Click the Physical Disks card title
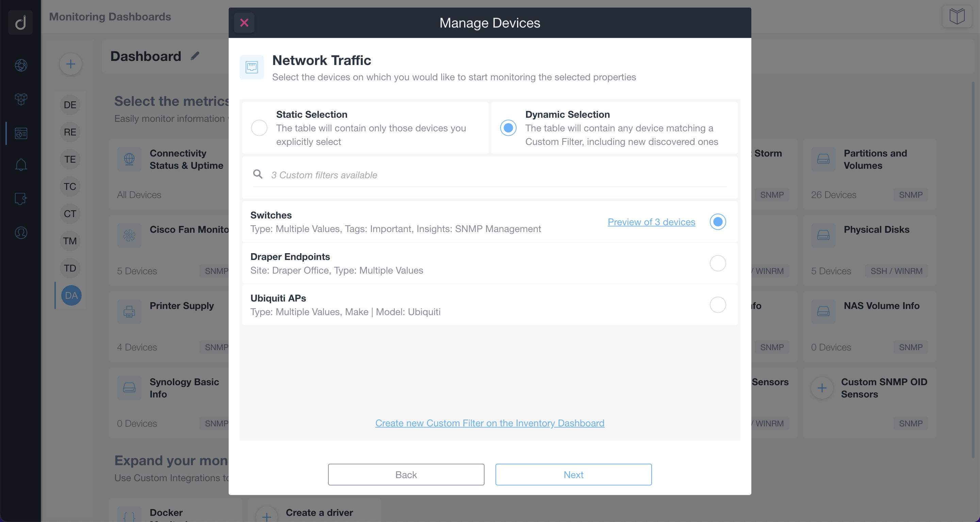 877,229
